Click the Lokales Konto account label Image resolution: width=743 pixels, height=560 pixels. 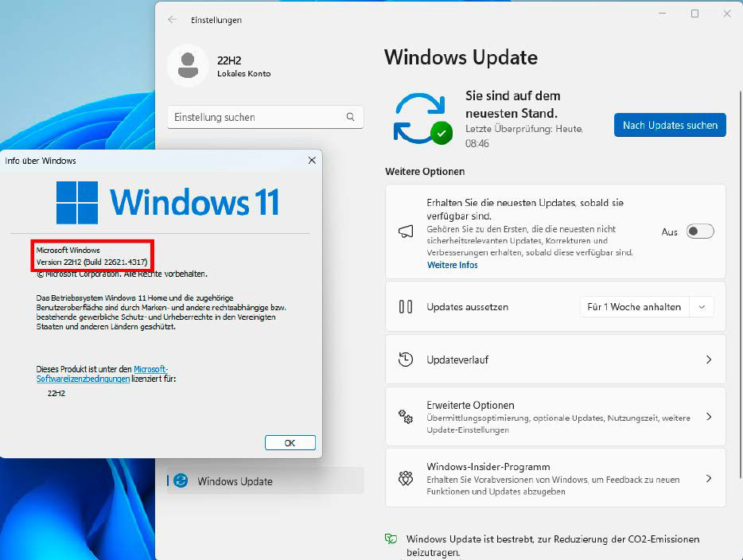[244, 73]
